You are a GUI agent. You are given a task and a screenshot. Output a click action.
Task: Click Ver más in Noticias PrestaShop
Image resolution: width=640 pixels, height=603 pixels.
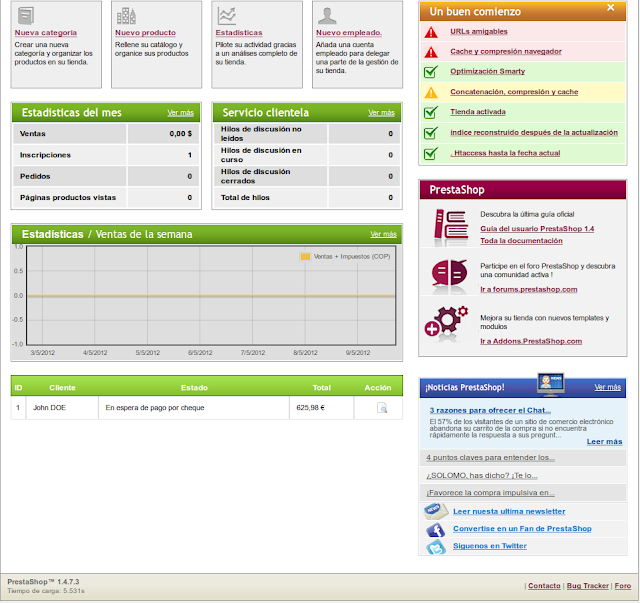pyautogui.click(x=607, y=387)
